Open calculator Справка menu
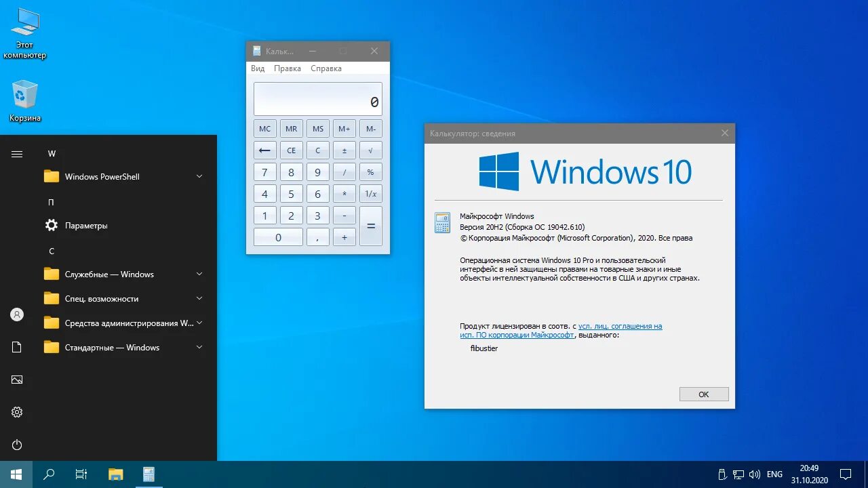The width and height of the screenshot is (868, 488). tap(326, 68)
